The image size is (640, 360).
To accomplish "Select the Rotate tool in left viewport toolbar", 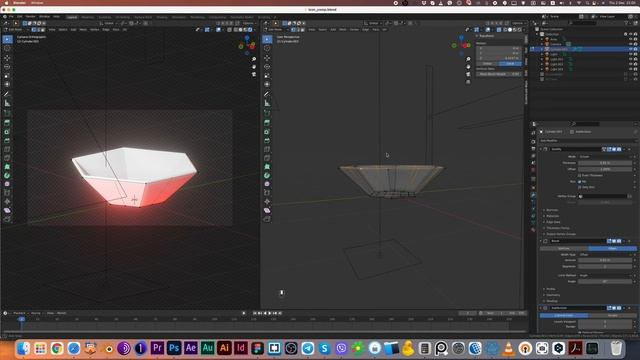I will 7,67.
